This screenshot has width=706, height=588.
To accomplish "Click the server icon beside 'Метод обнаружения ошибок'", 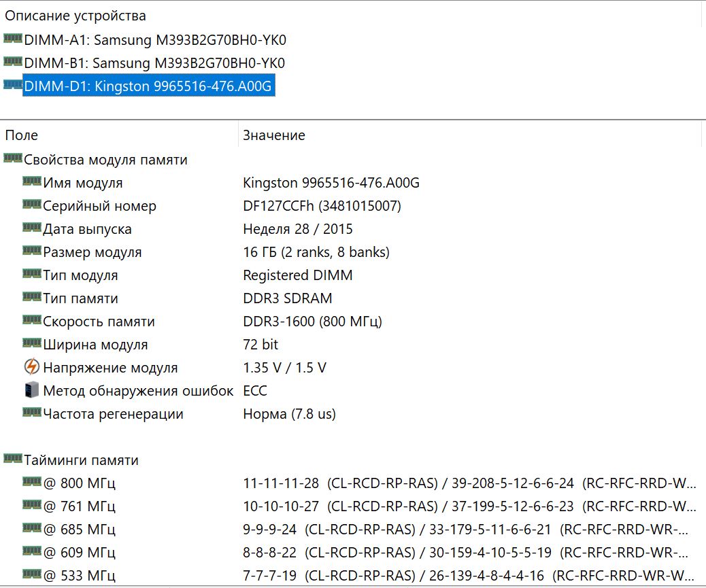I will 31,390.
